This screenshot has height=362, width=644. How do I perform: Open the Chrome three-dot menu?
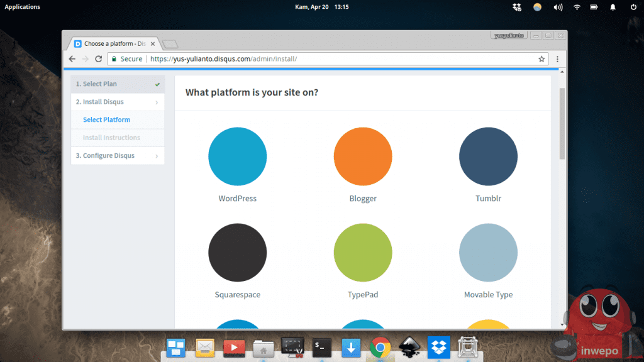click(x=557, y=59)
